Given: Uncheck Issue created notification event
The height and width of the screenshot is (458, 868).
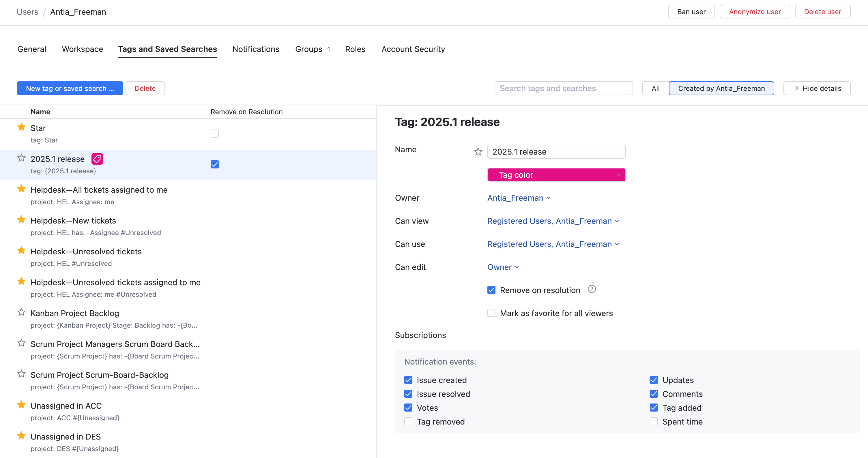Looking at the screenshot, I should 408,380.
